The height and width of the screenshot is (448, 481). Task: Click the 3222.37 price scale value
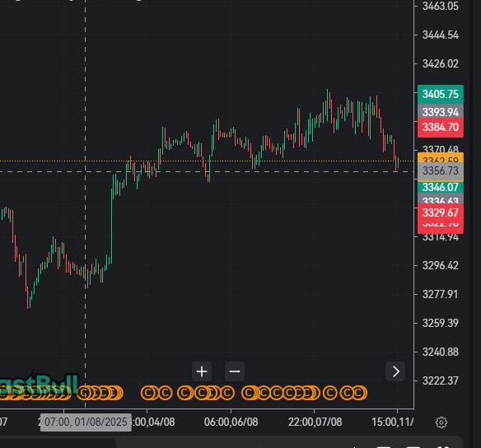coord(441,380)
